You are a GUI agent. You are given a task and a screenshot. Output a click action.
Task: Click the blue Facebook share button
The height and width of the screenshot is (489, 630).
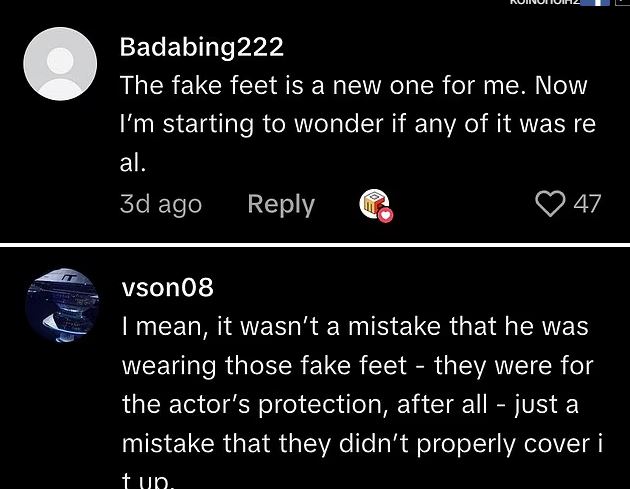pyautogui.click(x=600, y=3)
